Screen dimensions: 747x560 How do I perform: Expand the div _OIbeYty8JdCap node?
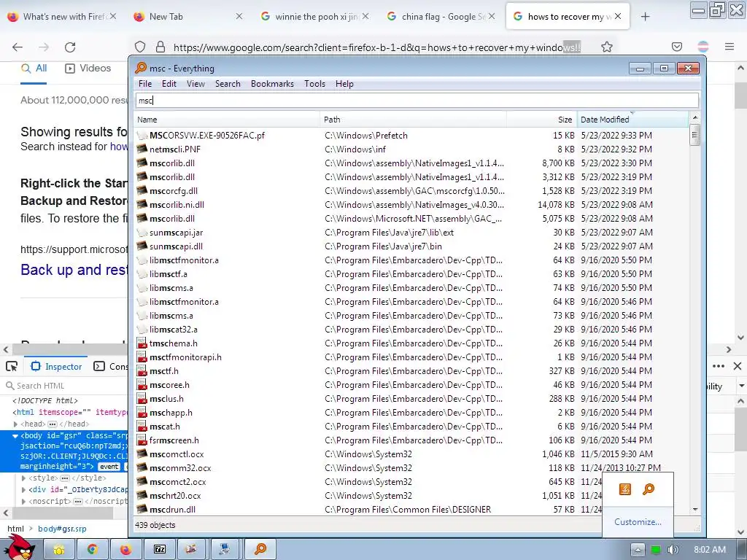click(x=24, y=489)
